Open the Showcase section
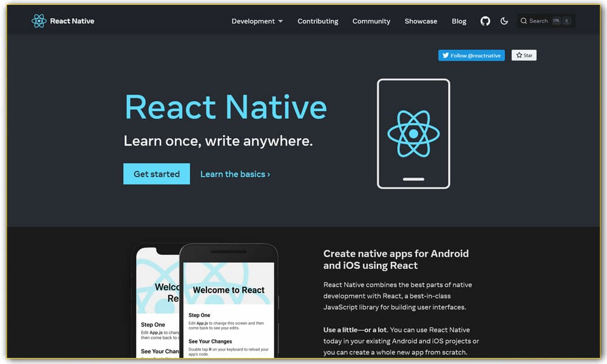607x364 pixels. coord(421,21)
